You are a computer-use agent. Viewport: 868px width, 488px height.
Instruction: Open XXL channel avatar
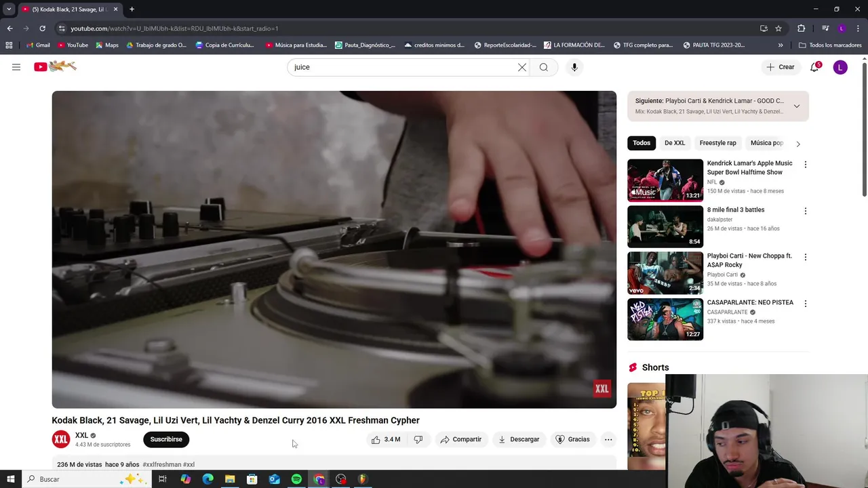(x=61, y=439)
